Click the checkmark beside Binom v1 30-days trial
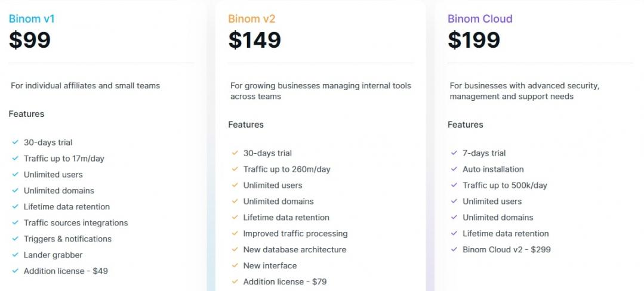This screenshot has width=644, height=291. 15,143
